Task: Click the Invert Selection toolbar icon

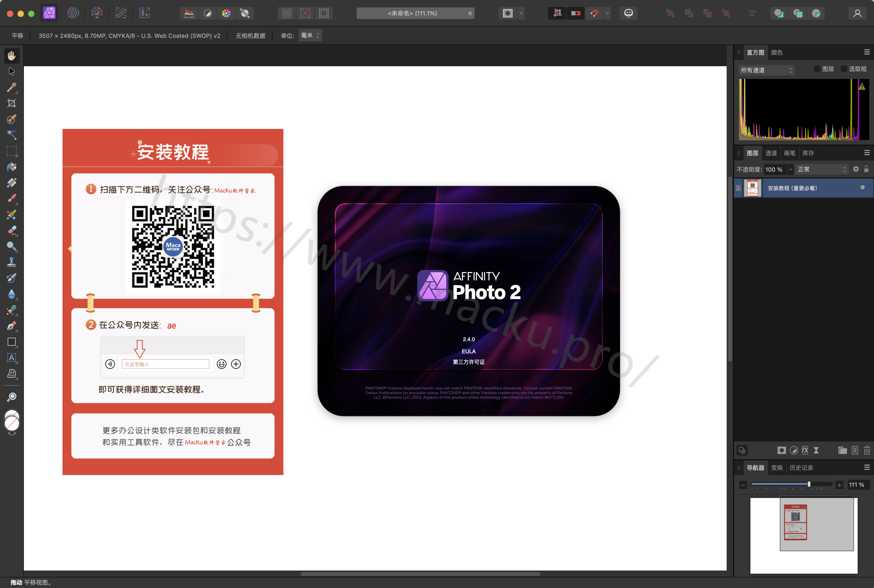Action: pyautogui.click(x=324, y=14)
